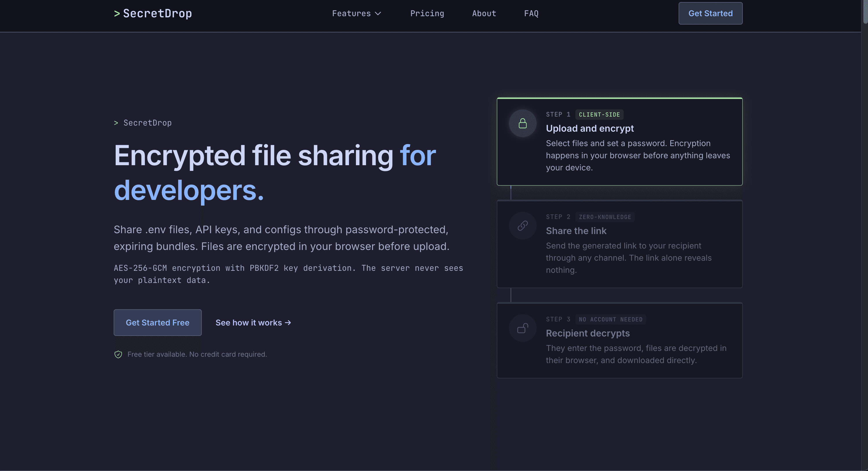
Task: Go to the Pricing page
Action: (427, 14)
